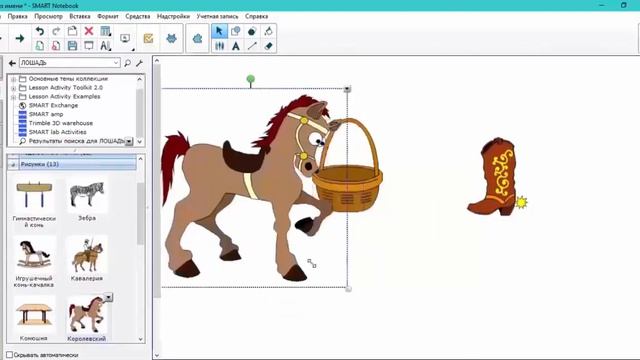Click the canvas scroll up arrow
Image resolution: width=640 pixels, height=360 pixels.
click(x=157, y=61)
